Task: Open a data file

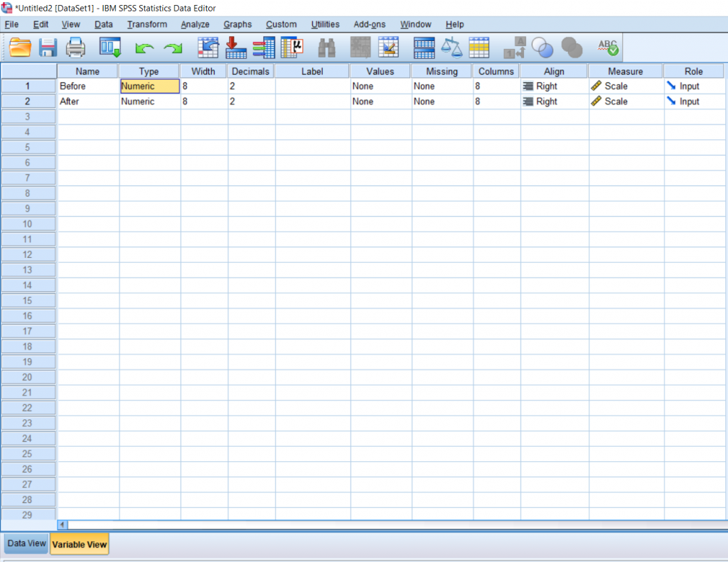Action: (19, 47)
